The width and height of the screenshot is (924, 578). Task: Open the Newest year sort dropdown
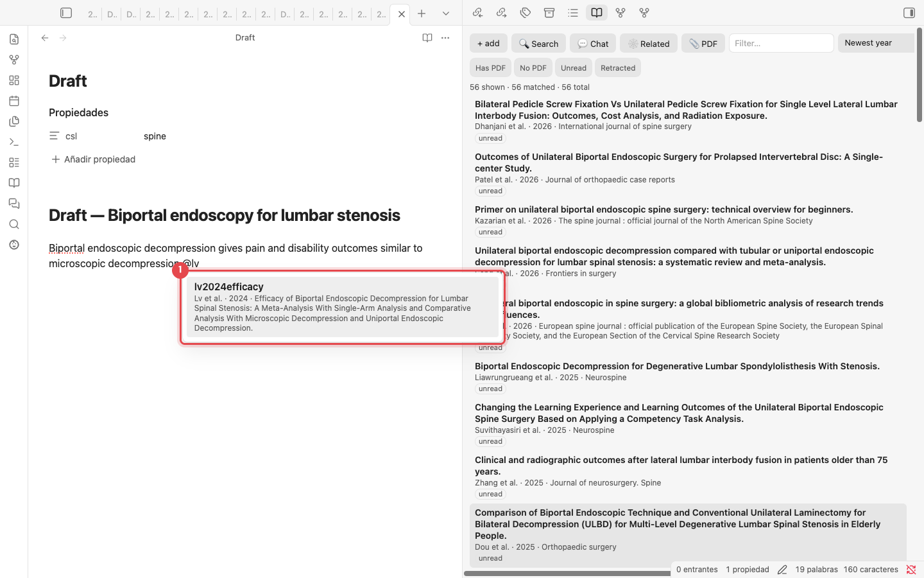[876, 43]
